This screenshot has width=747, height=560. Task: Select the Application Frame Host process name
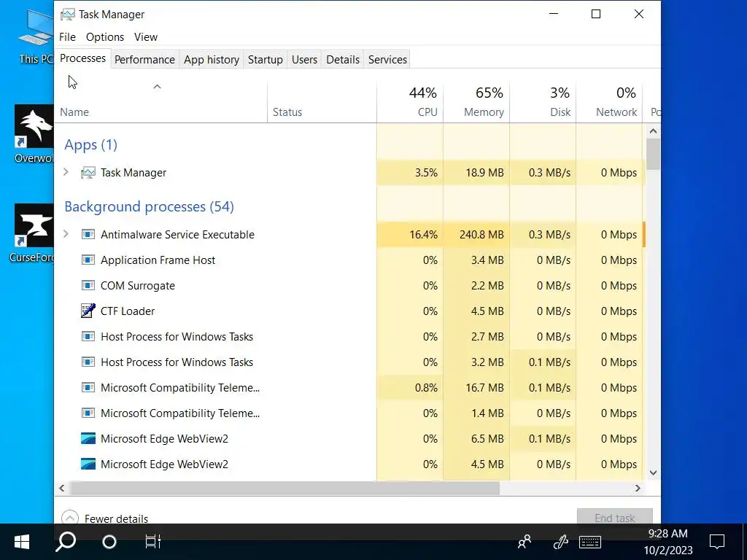pyautogui.click(x=158, y=260)
